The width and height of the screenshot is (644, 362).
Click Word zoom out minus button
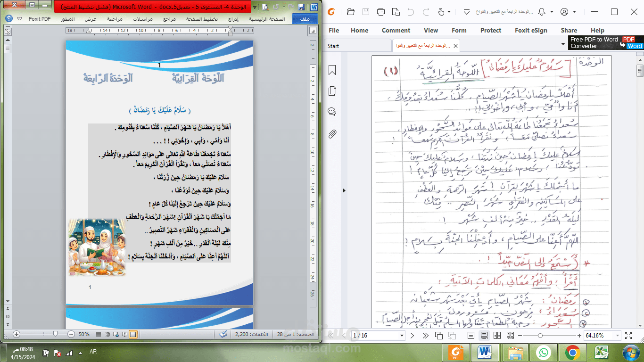coord(71,334)
